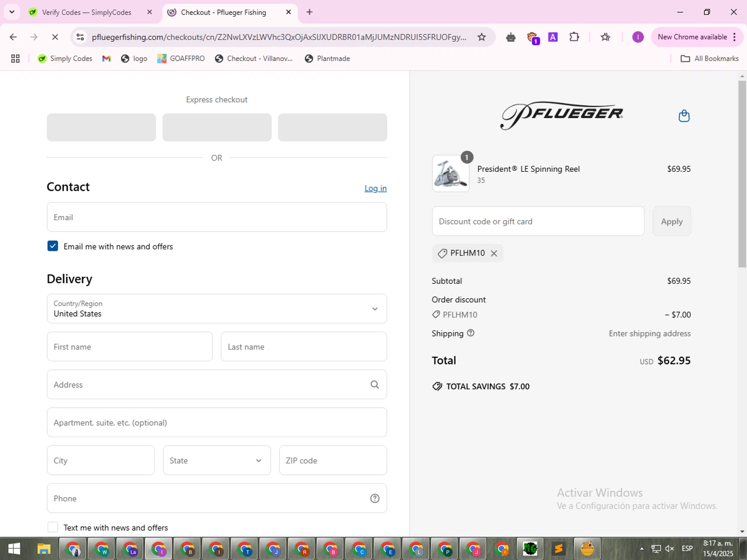Click the President® LE Spinning Reel product name
This screenshot has height=560, width=747.
point(528,169)
